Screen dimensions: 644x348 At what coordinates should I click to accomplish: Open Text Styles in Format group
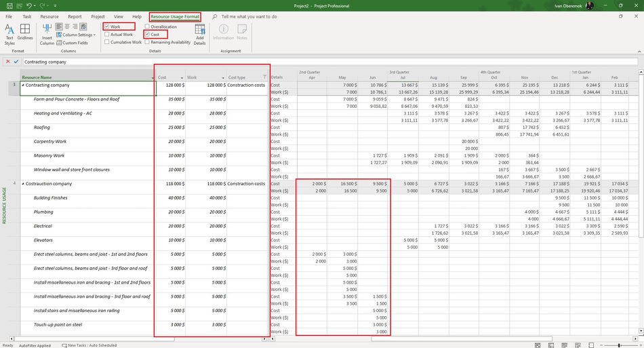(9, 35)
